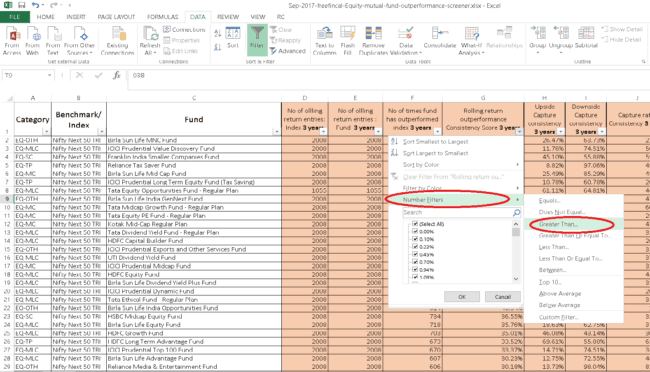
Task: Click the Redo arrow in quick access toolbar
Action: click(x=53, y=5)
